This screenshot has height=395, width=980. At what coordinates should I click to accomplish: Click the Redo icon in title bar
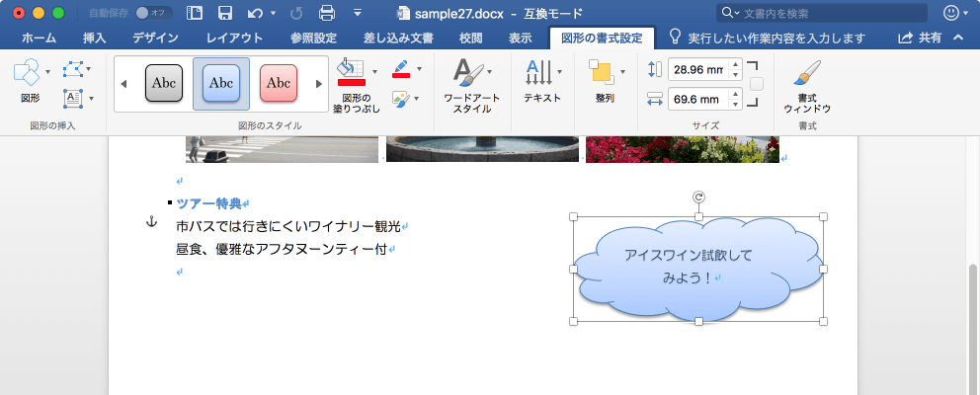point(297,13)
